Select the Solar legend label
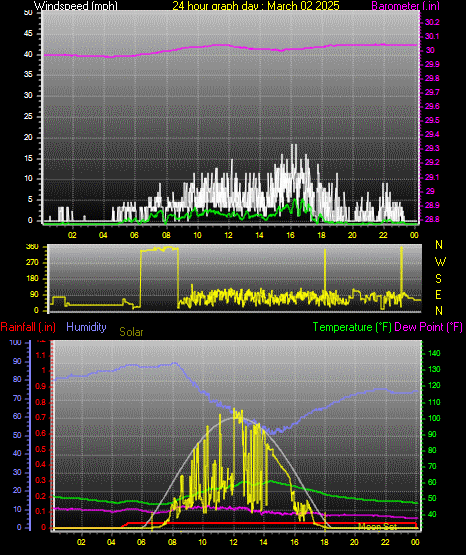This screenshot has width=466, height=555. pyautogui.click(x=131, y=332)
